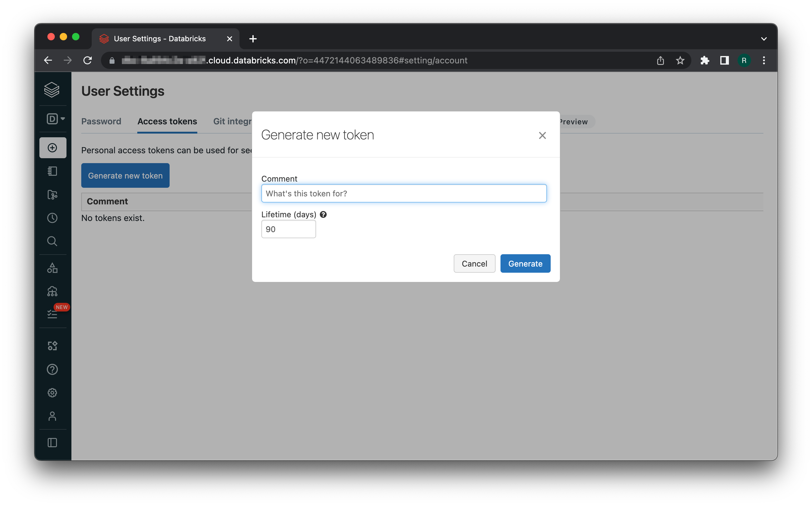Open the Partner Connect icon in the sidebar
Screen dimensions: 812x506
[52, 346]
